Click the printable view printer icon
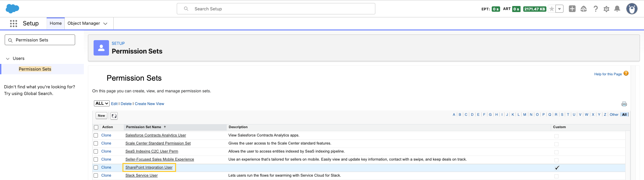This screenshot has width=644, height=180. pos(624,104)
